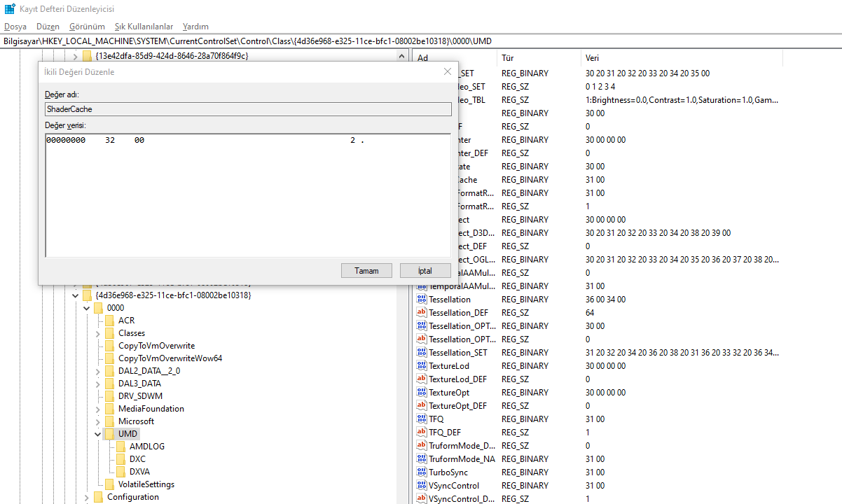Click data cell '0 1 2 3 4'

click(600, 86)
